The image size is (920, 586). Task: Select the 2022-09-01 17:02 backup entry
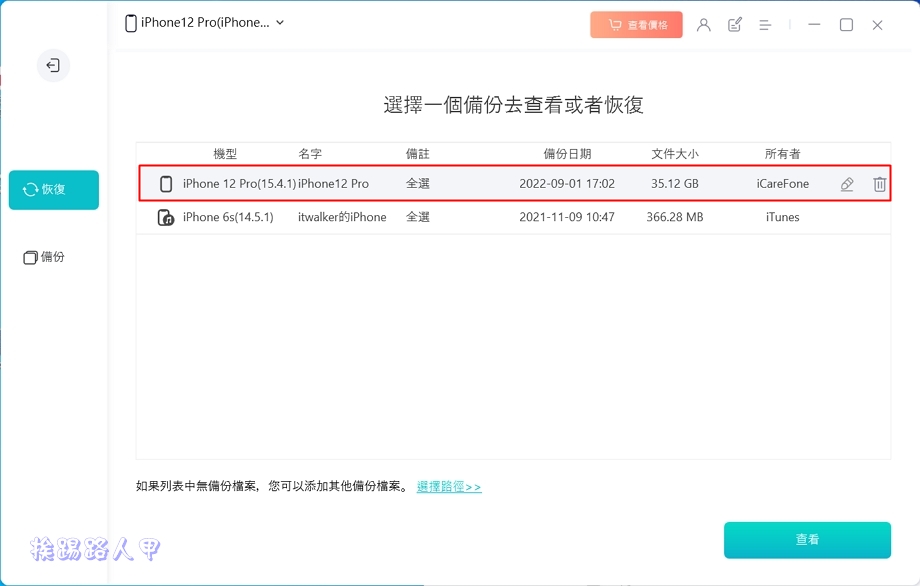tap(566, 184)
